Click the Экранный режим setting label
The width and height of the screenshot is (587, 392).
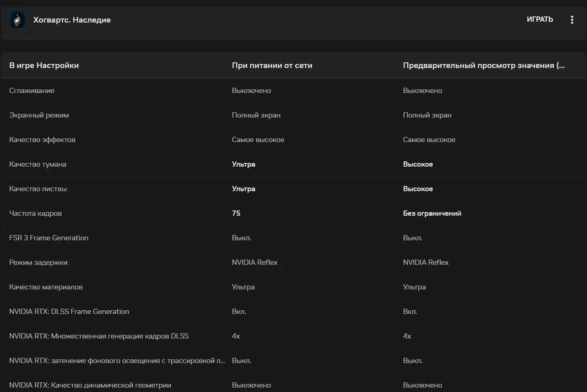click(39, 115)
